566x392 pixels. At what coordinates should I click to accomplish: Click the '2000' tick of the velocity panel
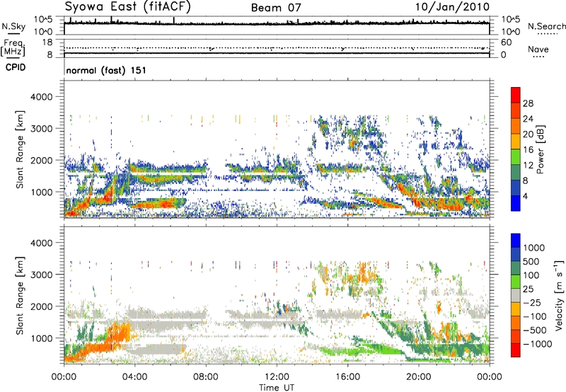pos(41,306)
